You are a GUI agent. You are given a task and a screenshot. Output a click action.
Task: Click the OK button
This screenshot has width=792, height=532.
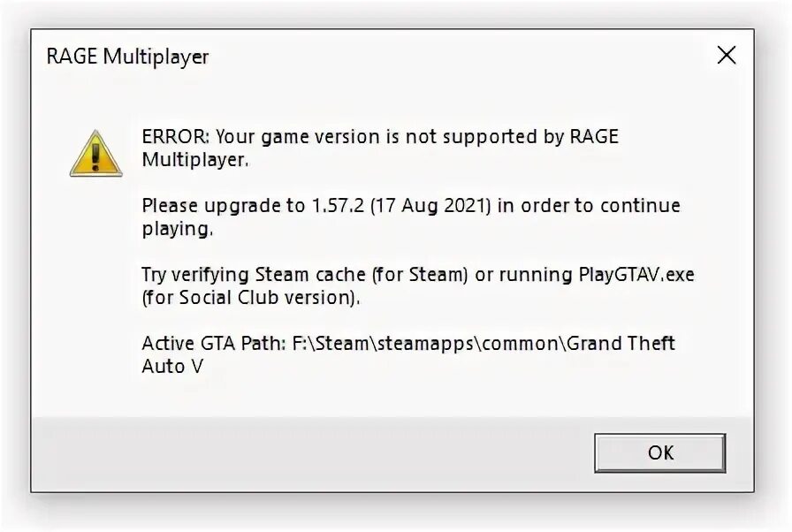[x=659, y=452]
